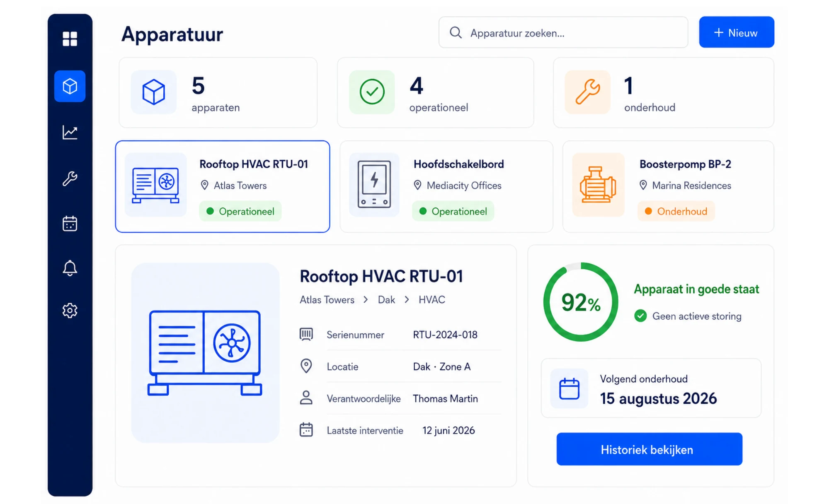This screenshot has width=829, height=504.
Task: Click the Nieuw button
Action: (736, 32)
